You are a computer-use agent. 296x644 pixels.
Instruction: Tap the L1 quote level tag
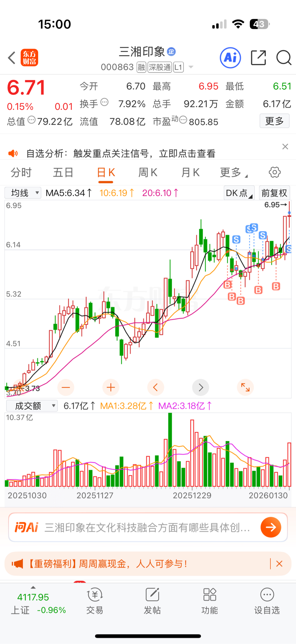pyautogui.click(x=178, y=67)
